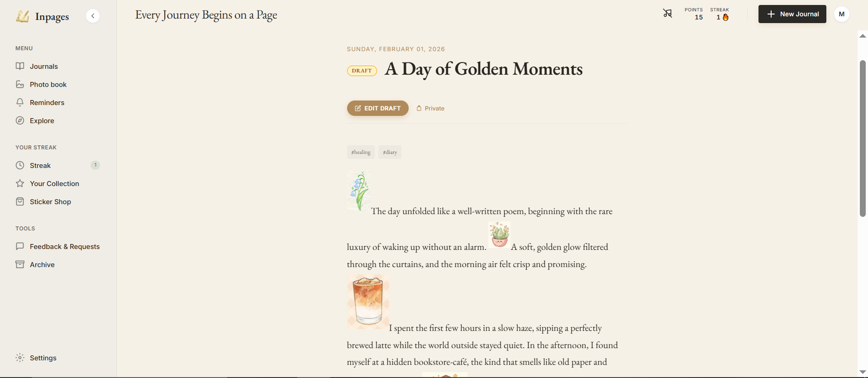
Task: Click the EDIT DRAFT button
Action: pos(377,108)
